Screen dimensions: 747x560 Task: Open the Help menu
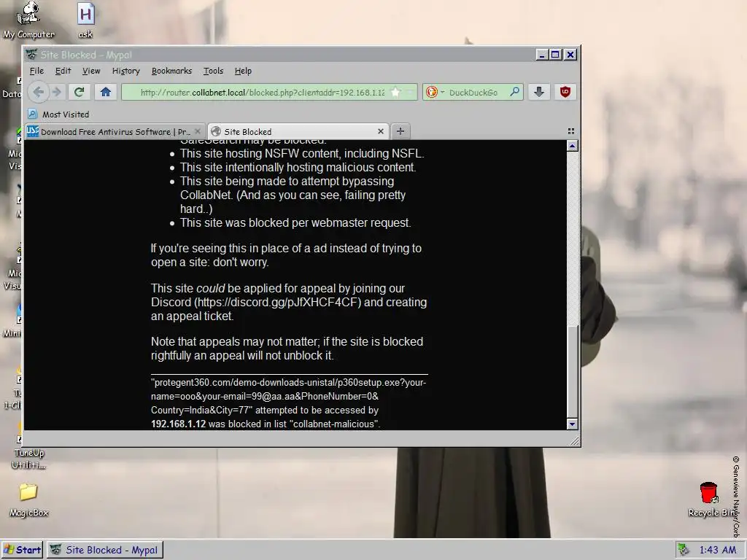(x=243, y=71)
